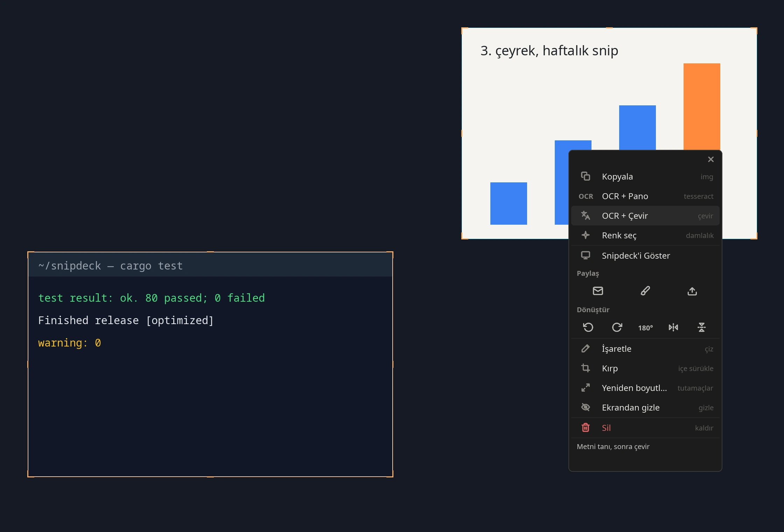Click the 'tesseract' hint text
The image size is (784, 532).
[698, 196]
